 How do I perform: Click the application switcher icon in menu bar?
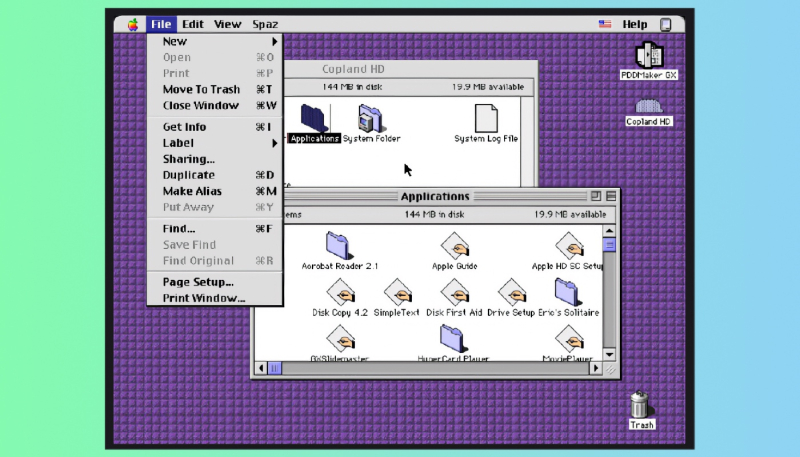[665, 24]
